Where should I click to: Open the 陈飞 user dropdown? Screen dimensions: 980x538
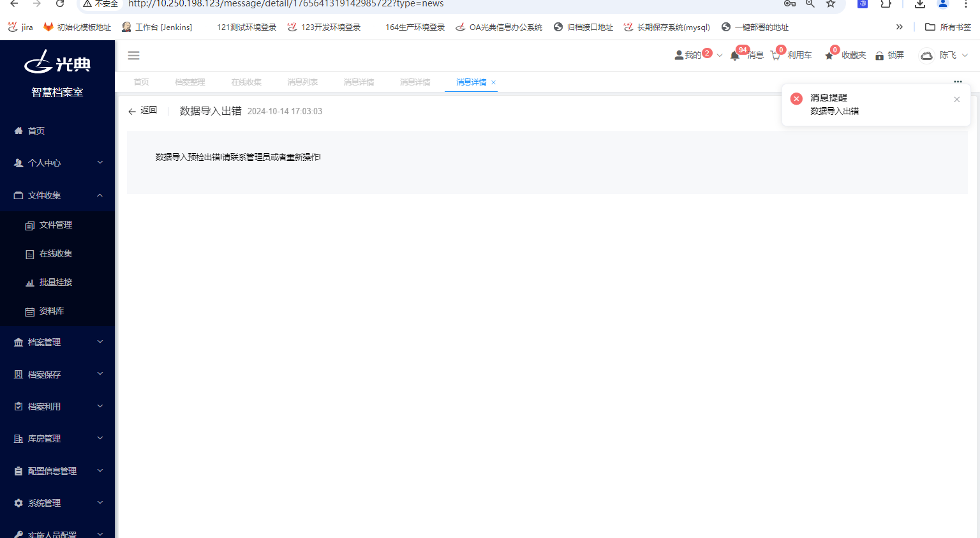954,56
